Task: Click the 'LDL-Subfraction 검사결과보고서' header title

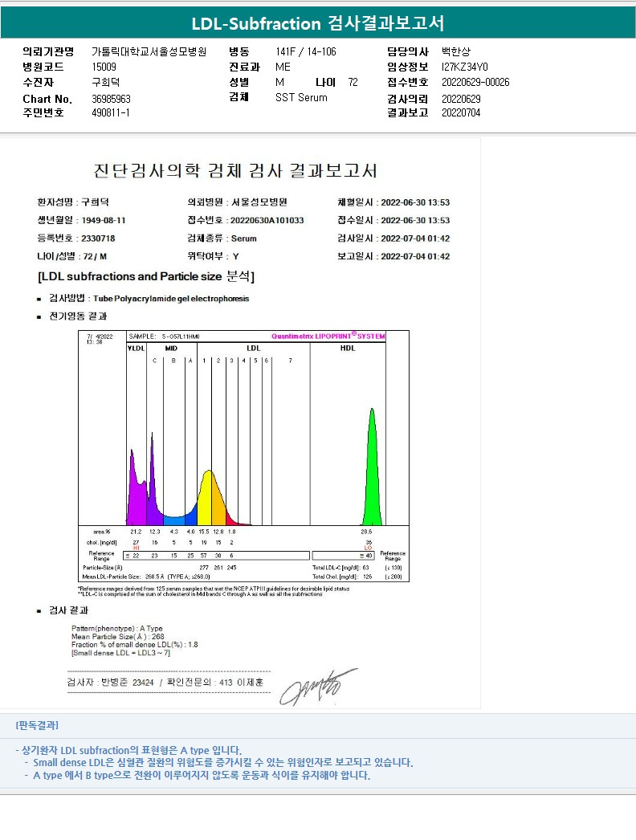Action: tap(318, 23)
